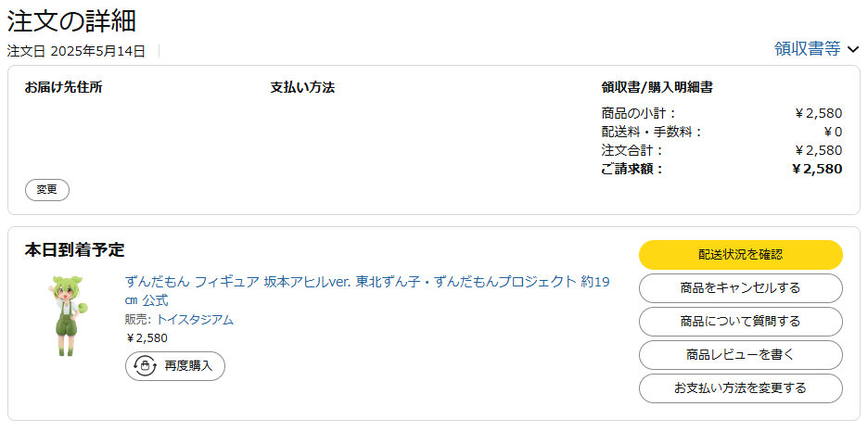868x432 pixels.
Task: Choose 商品について質問する button
Action: pos(741,322)
